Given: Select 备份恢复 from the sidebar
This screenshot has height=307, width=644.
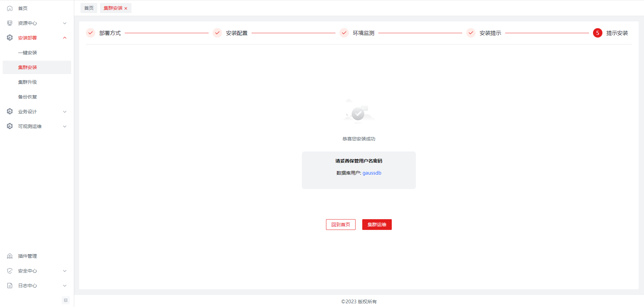Looking at the screenshot, I should pos(28,97).
